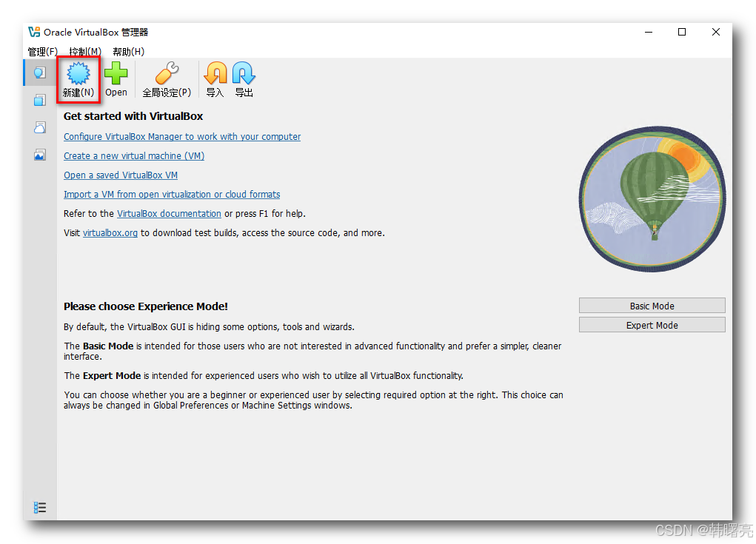Select the second sidebar icon showing a cube
Viewport: 756px width, 544px height.
pos(40,100)
